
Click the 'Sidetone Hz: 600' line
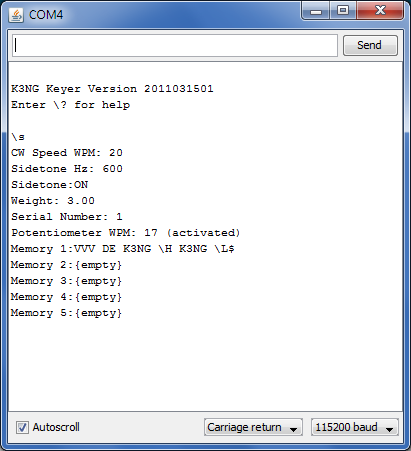67,169
